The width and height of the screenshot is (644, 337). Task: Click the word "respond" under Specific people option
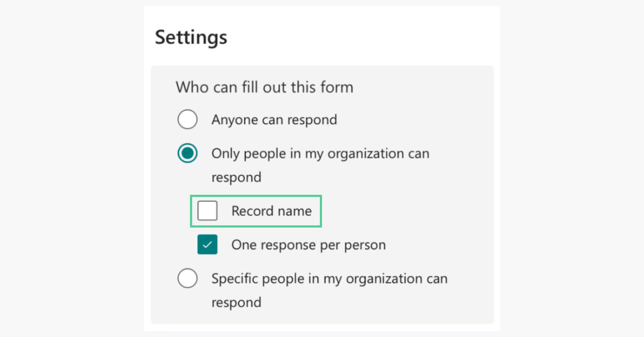pyautogui.click(x=236, y=303)
